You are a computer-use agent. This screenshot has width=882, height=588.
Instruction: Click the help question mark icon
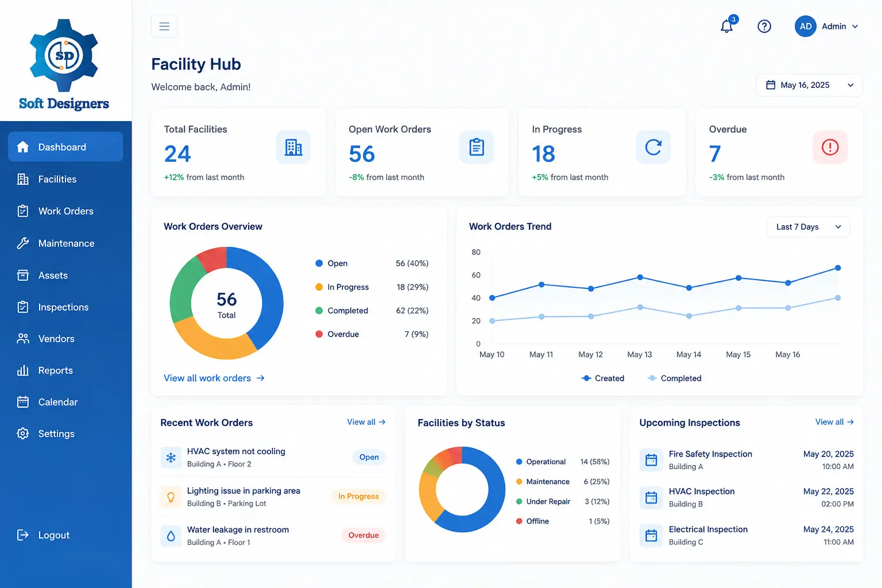coord(764,26)
